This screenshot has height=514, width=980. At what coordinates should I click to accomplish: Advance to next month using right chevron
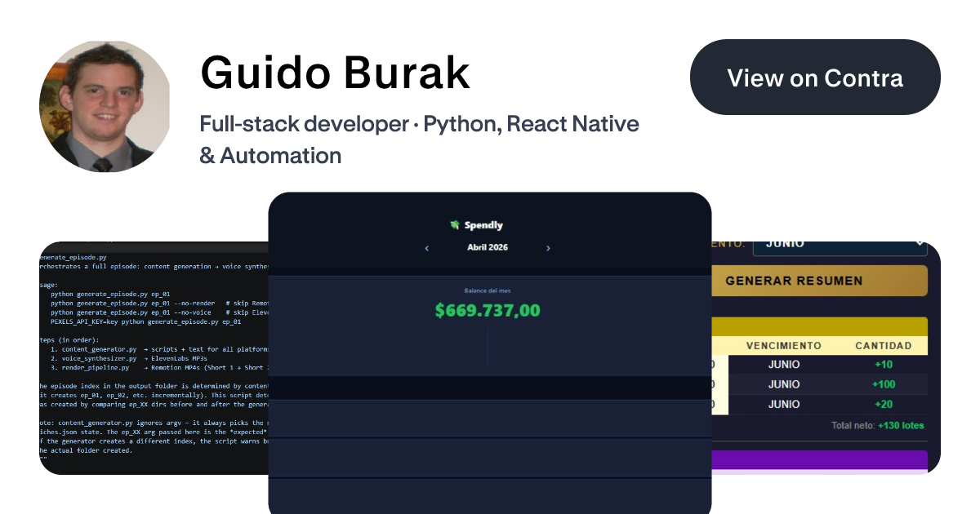tap(548, 248)
